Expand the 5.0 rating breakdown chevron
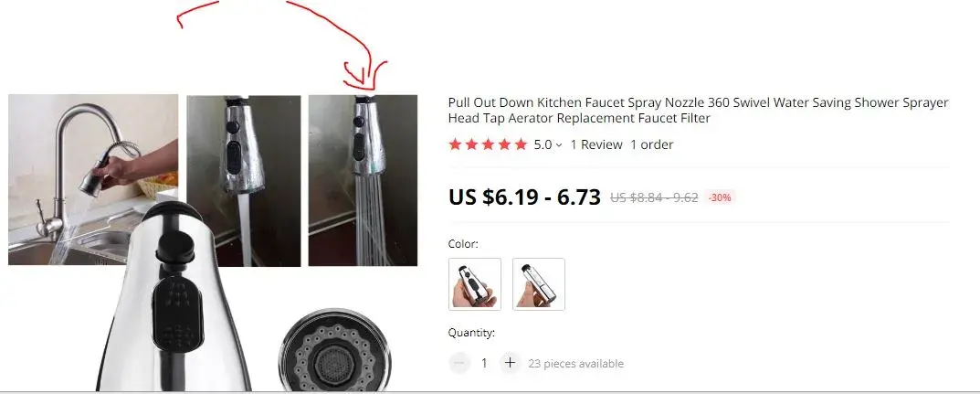This screenshot has height=394, width=980. pyautogui.click(x=559, y=145)
